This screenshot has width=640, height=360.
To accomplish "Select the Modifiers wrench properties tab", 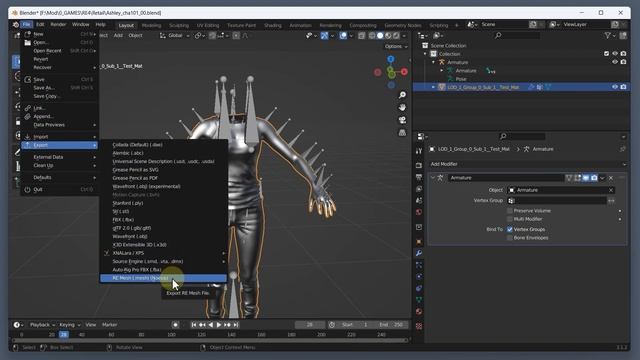I will (x=419, y=253).
